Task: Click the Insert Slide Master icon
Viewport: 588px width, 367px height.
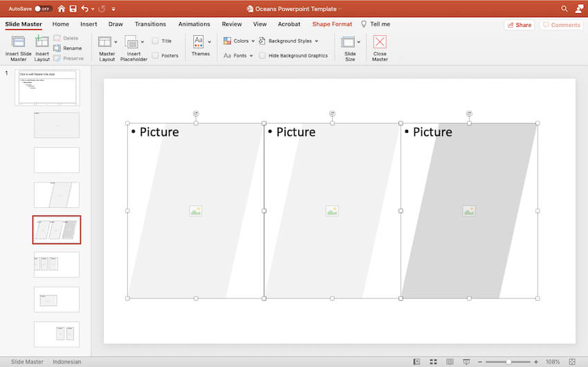Action: click(x=18, y=43)
